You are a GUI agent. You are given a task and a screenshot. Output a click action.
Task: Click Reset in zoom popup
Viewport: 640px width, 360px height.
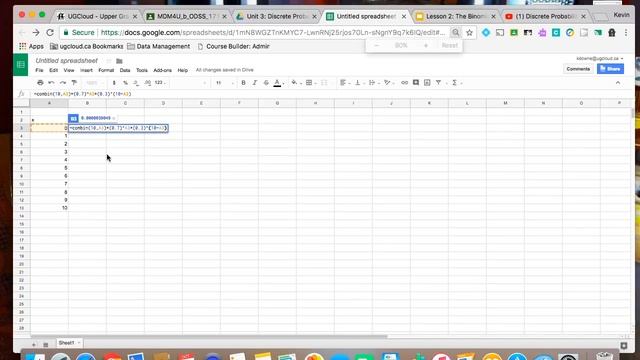[x=449, y=45]
